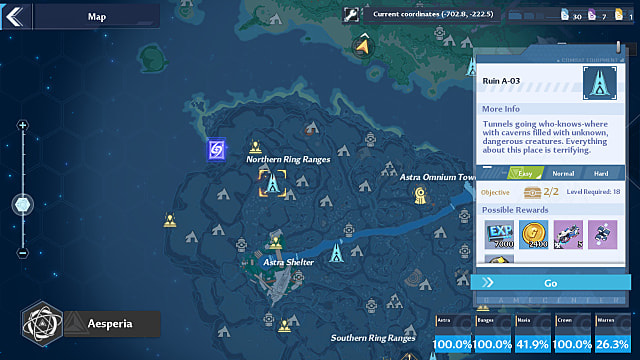Go back using the double-arrow icon
640x360 pixels.
[15, 17]
